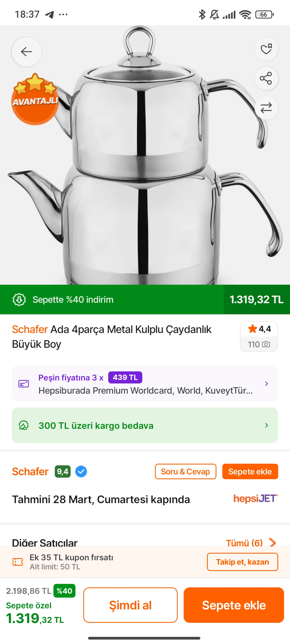
Task: Tap the verified seller checkmark badge
Action: tap(81, 471)
